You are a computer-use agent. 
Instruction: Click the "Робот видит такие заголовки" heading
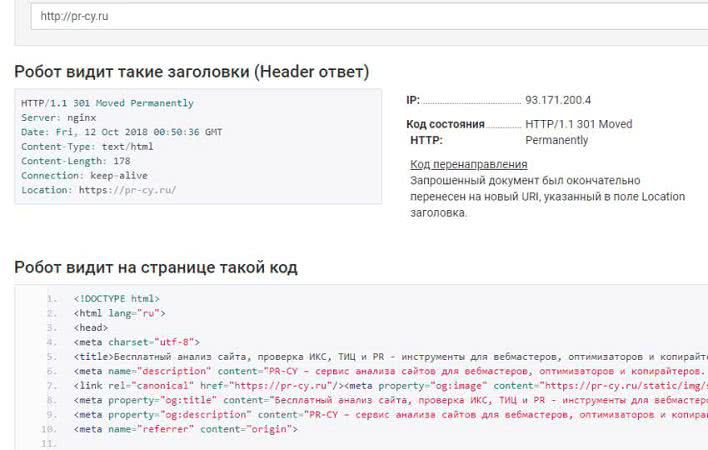pyautogui.click(x=191, y=72)
